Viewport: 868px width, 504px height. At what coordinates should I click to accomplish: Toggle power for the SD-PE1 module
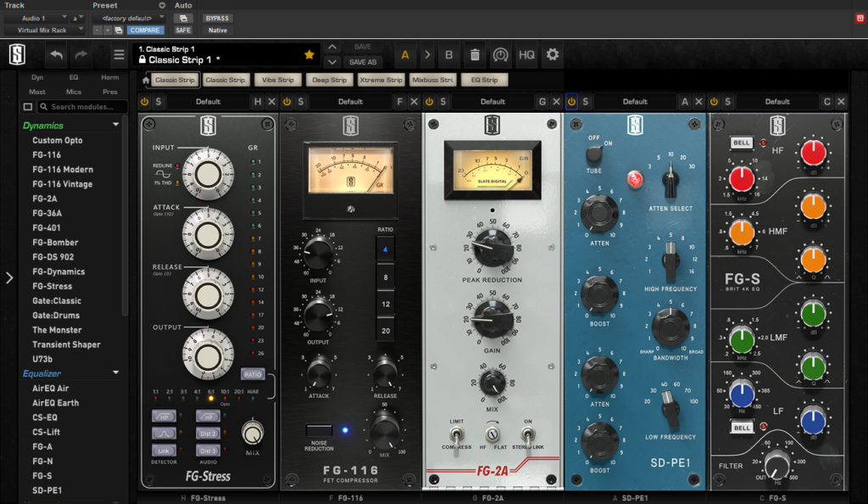[x=571, y=101]
